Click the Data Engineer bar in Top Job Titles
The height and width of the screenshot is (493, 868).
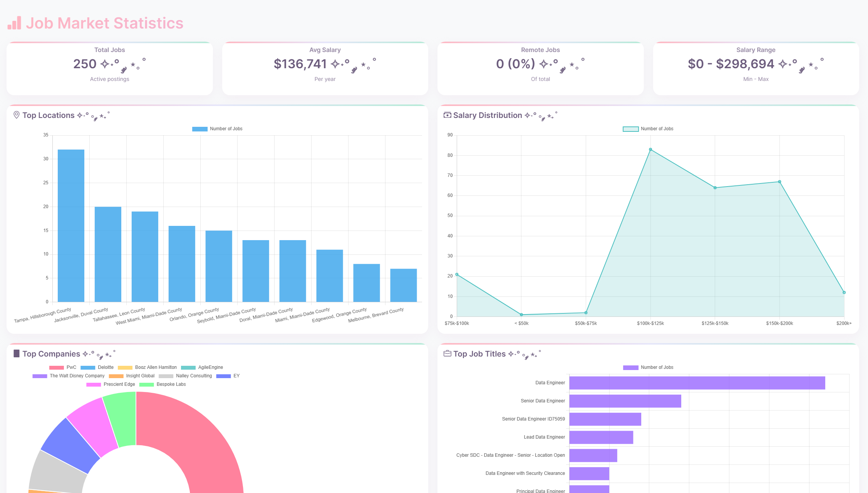[x=697, y=383]
